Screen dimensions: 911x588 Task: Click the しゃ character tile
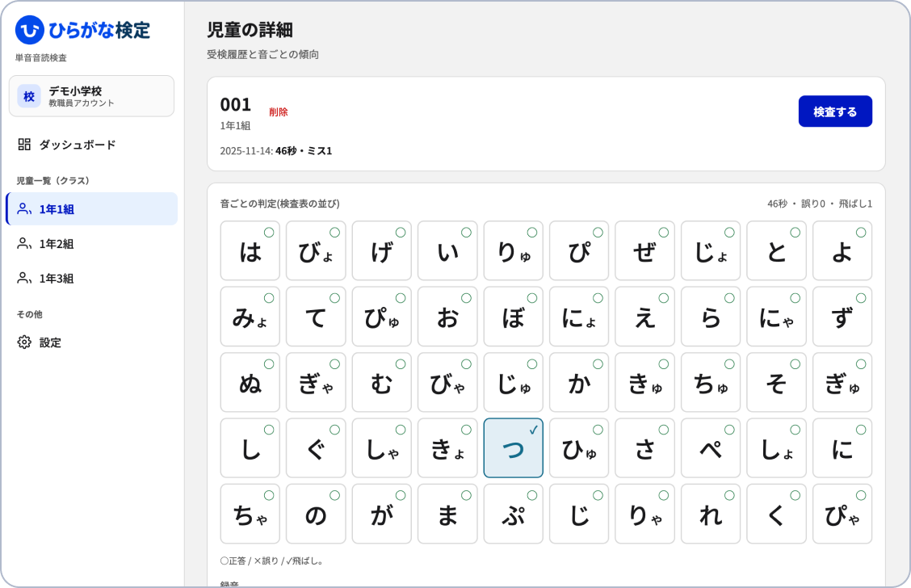[x=382, y=448]
